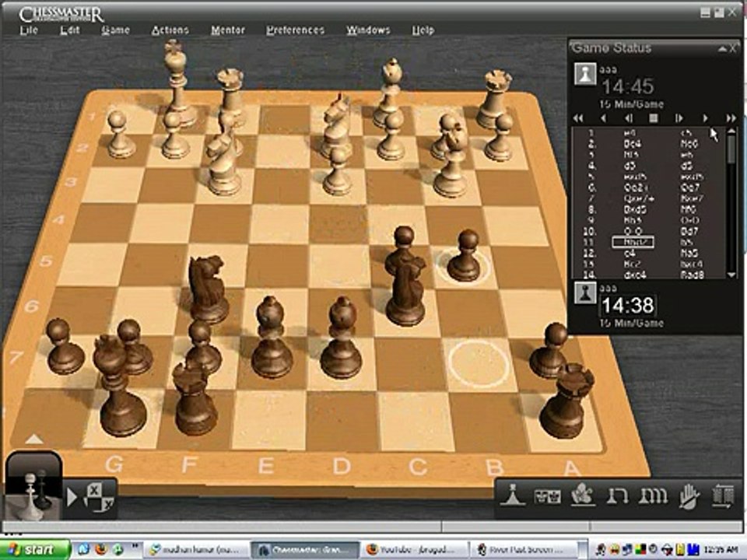Click the scroll-down arrow of the move list
Viewport: 747px width, 560px height.
[x=731, y=275]
